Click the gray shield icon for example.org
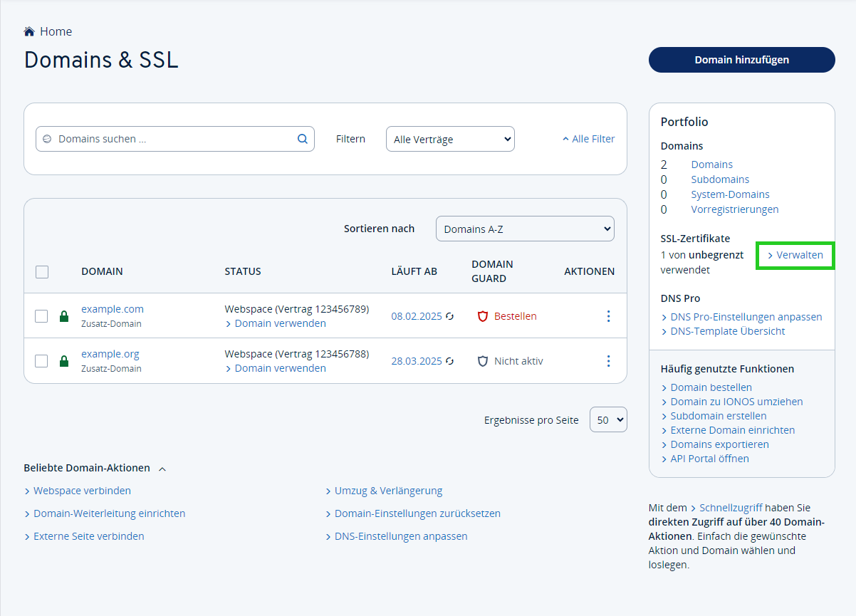Screen dimensions: 856x616 point(483,361)
